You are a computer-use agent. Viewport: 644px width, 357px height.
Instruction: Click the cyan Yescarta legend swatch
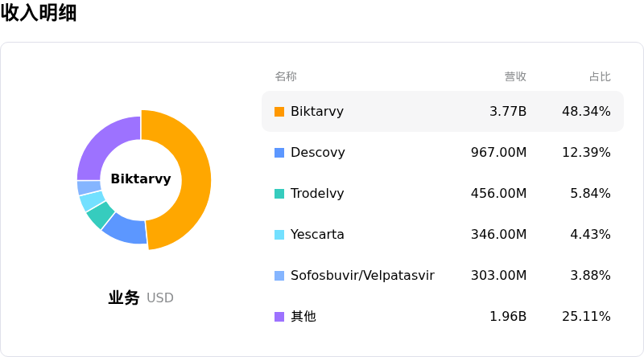279,235
